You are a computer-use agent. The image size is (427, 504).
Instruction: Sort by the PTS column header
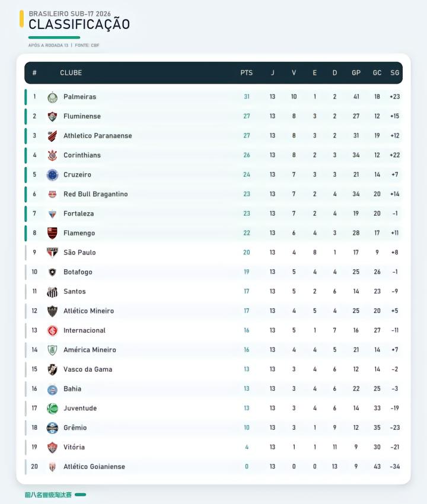[247, 73]
